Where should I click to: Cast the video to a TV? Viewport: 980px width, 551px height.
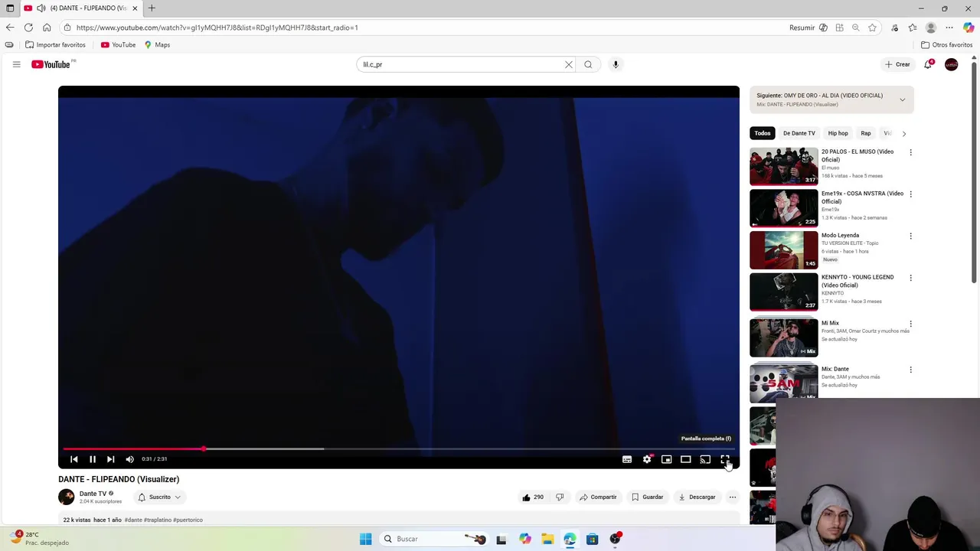coord(705,459)
